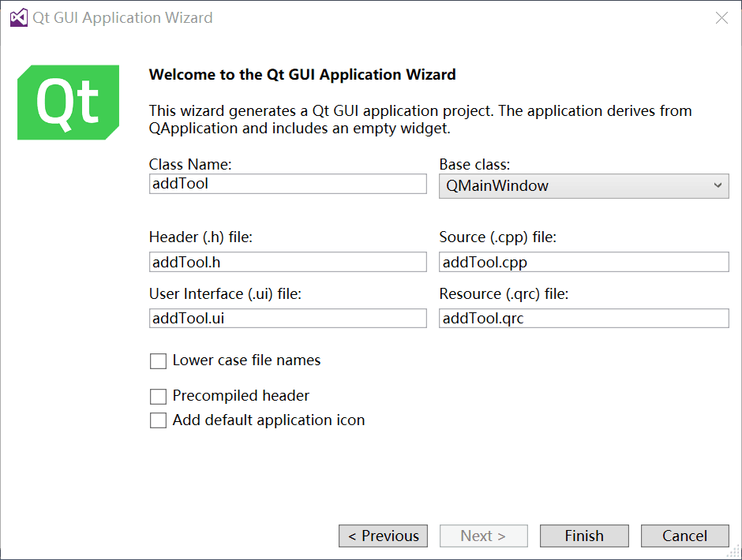
Task: Click the wizard title bar text
Action: [122, 18]
